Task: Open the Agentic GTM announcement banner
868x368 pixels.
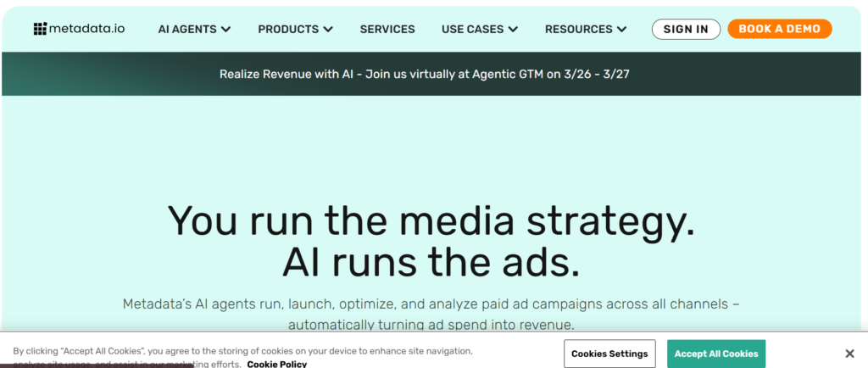Action: click(x=424, y=74)
